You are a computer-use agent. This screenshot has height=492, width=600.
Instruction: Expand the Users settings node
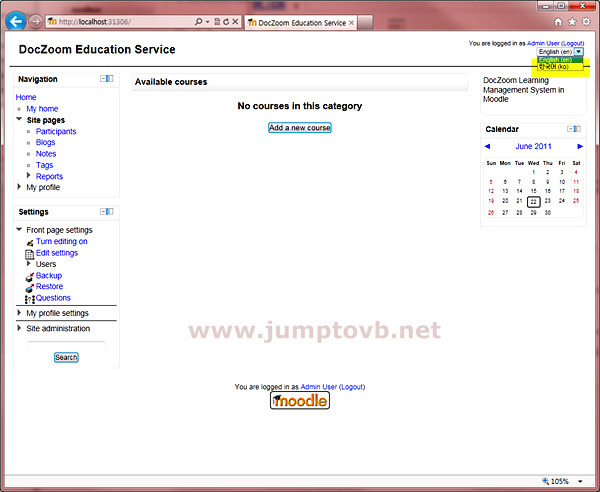(28, 264)
